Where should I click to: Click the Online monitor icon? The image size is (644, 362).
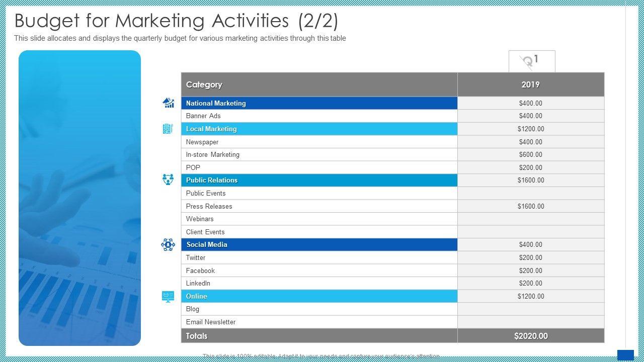168,296
